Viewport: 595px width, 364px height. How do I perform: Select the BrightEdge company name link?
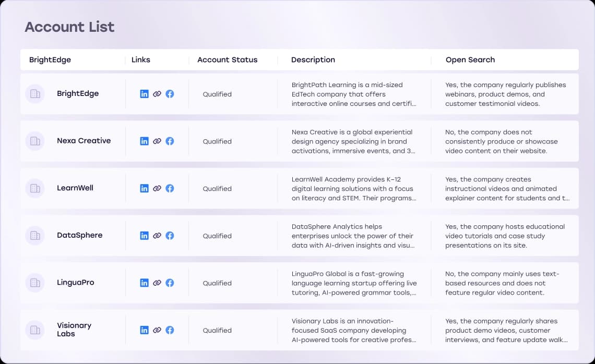pyautogui.click(x=77, y=94)
